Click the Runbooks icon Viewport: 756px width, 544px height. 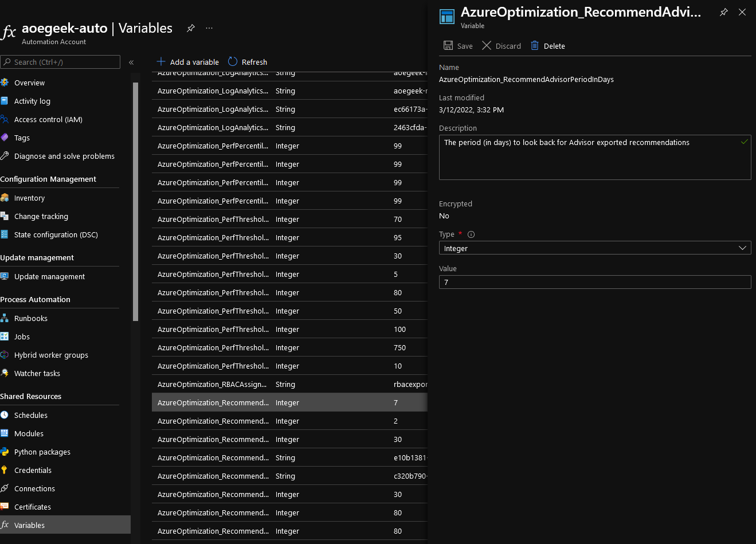point(5,318)
